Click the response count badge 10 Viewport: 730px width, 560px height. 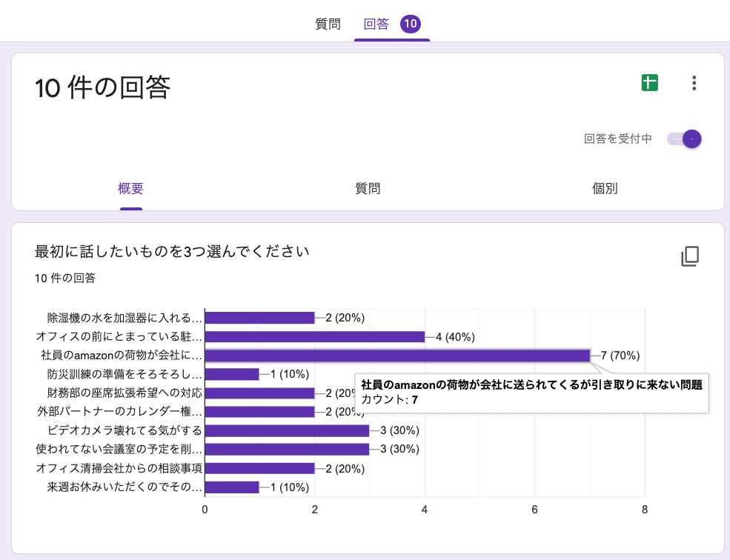[x=411, y=24]
